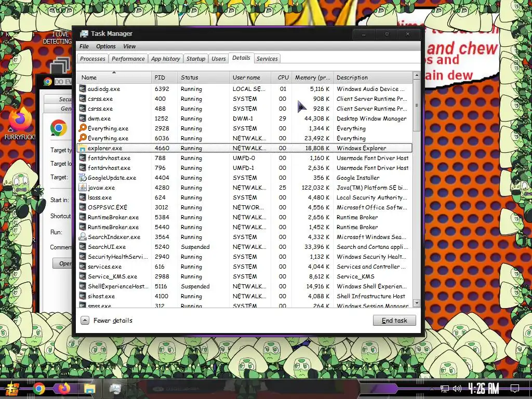532x399 pixels.
Task: Click the network tray icon
Action: [x=444, y=389]
